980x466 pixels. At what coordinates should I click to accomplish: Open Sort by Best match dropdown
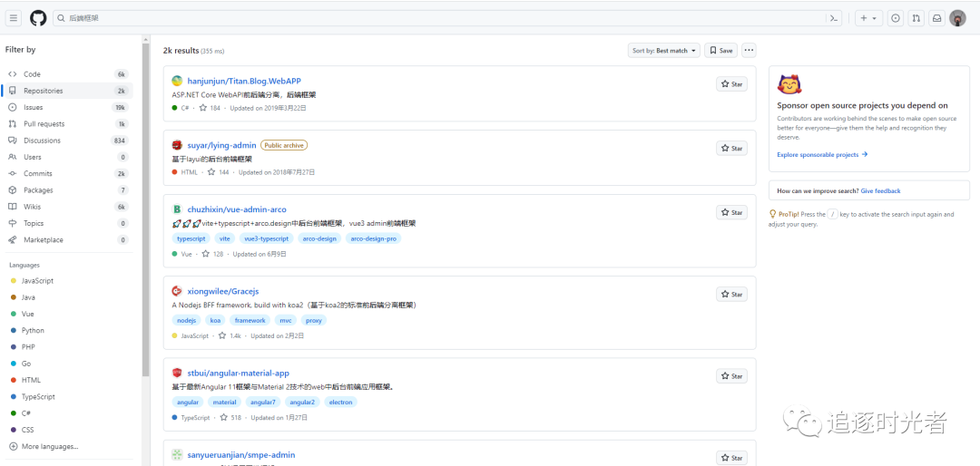pos(663,51)
